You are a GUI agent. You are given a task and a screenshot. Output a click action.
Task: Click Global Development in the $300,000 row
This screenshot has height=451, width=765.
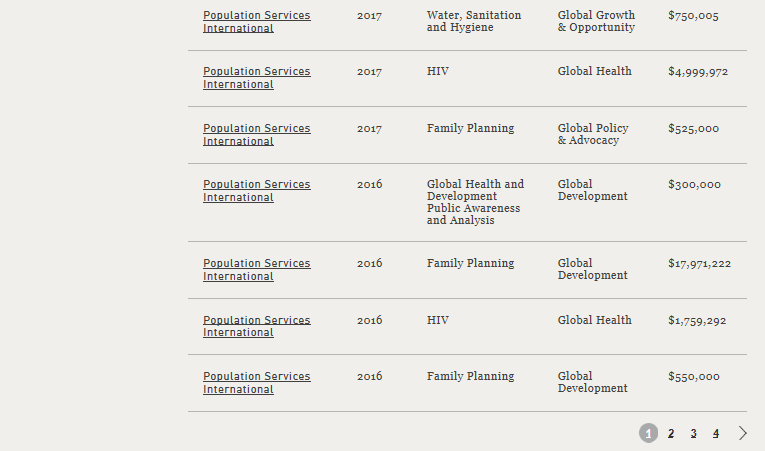(x=592, y=190)
